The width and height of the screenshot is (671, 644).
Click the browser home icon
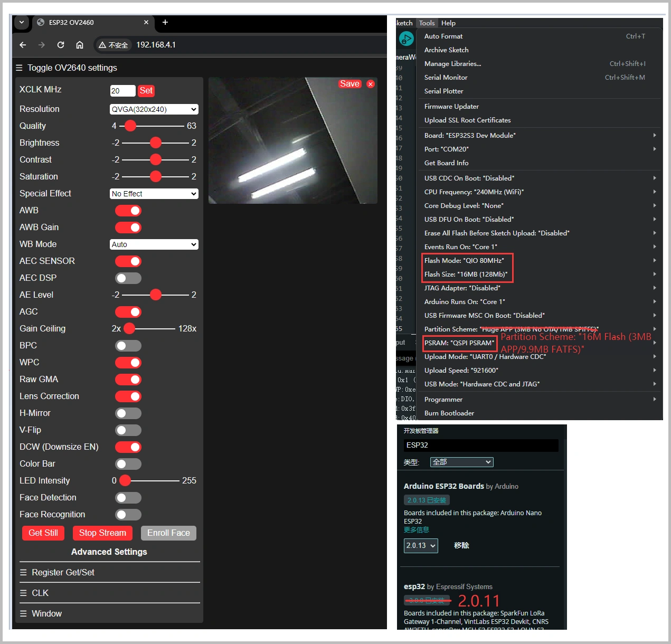79,45
